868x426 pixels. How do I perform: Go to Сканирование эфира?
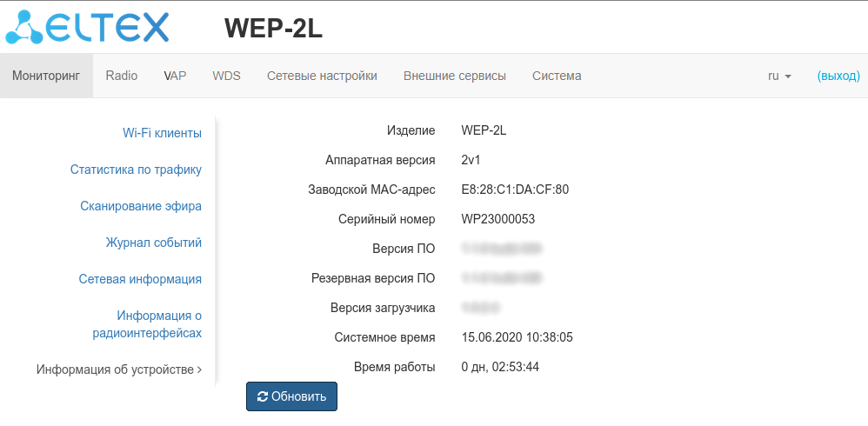tap(141, 206)
